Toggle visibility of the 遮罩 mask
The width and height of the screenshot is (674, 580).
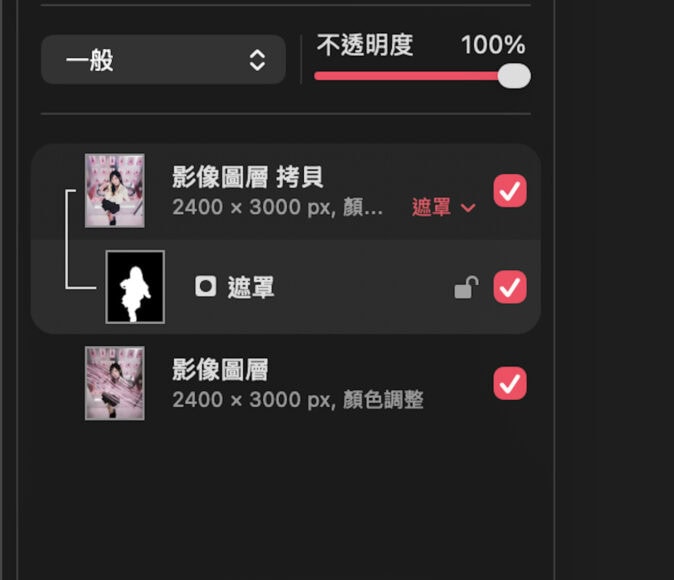pos(510,287)
